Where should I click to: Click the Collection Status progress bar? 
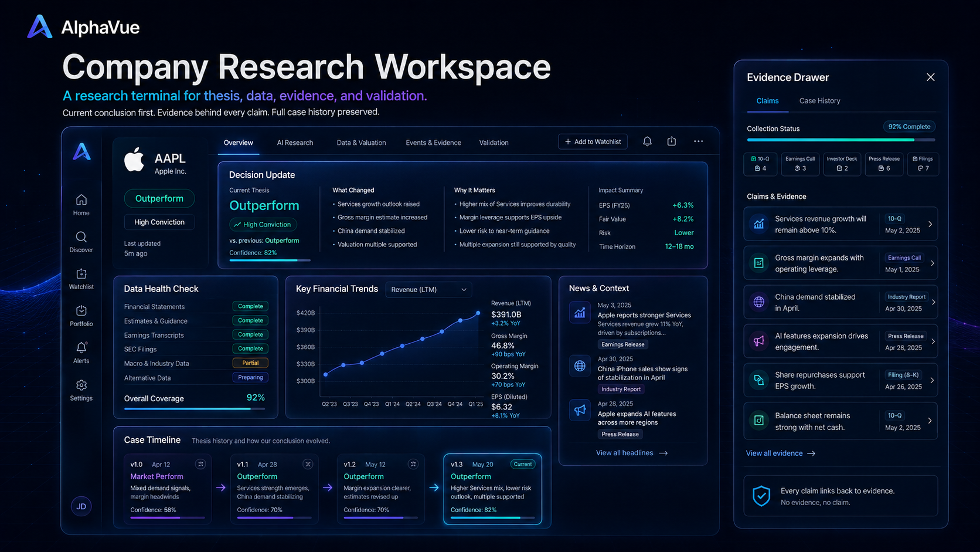(841, 140)
